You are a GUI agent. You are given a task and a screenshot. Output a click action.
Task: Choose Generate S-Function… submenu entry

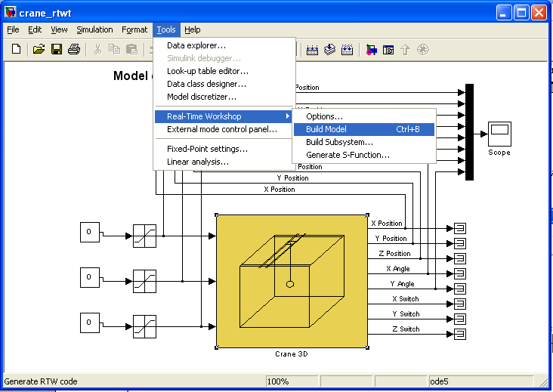point(364,155)
